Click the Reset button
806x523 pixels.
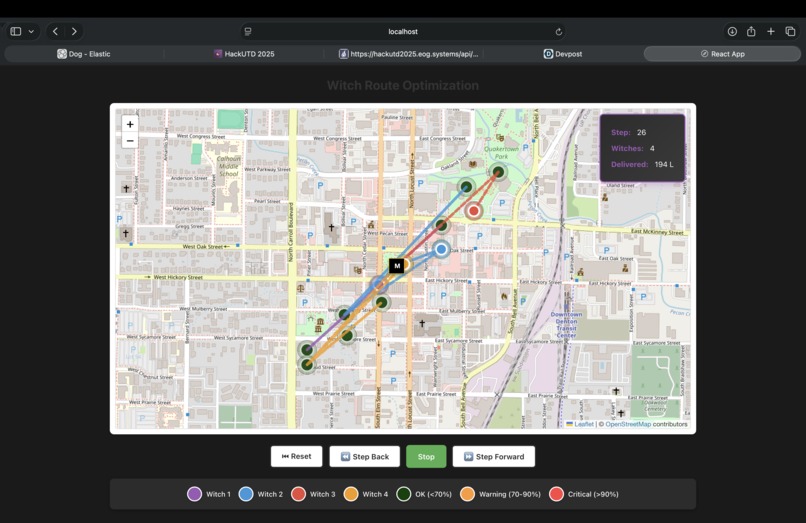(297, 456)
